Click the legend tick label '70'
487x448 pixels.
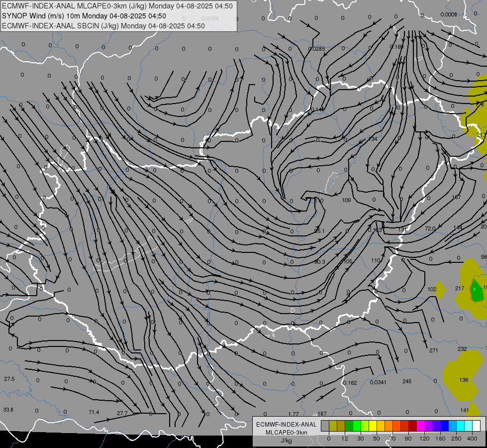pos(392,439)
